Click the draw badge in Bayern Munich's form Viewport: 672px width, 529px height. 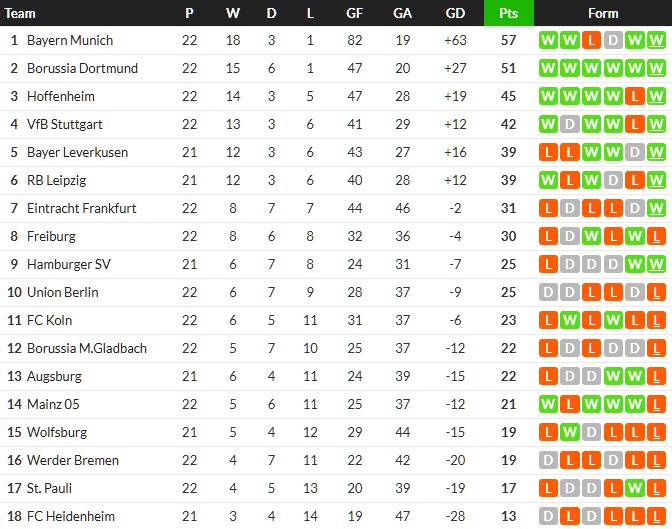click(x=613, y=41)
